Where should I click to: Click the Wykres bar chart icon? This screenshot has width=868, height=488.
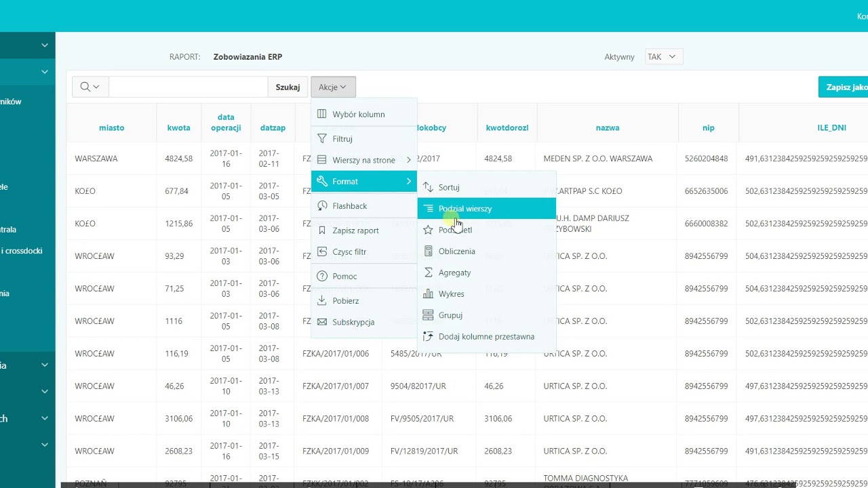428,293
